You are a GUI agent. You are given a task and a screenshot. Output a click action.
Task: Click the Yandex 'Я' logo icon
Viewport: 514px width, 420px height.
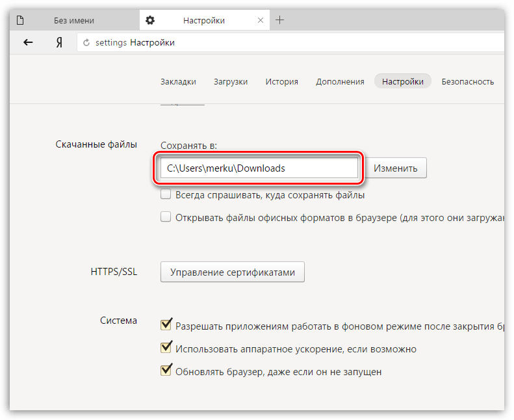[59, 42]
